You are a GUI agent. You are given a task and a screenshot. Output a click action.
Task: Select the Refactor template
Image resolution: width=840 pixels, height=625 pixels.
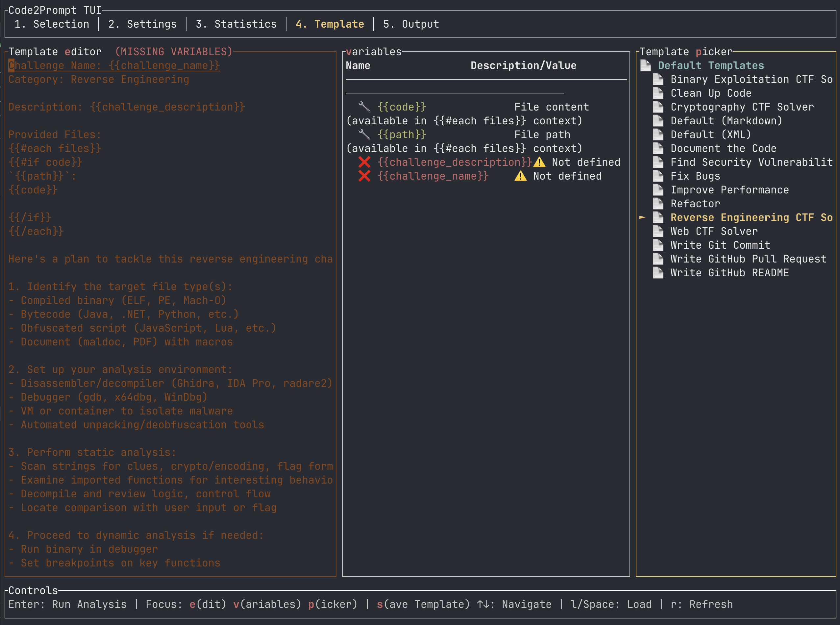tap(696, 204)
